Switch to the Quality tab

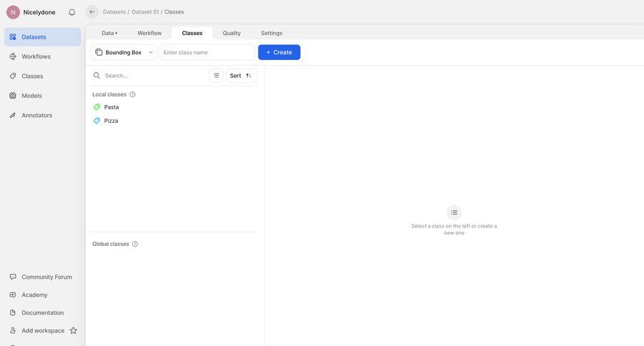231,33
